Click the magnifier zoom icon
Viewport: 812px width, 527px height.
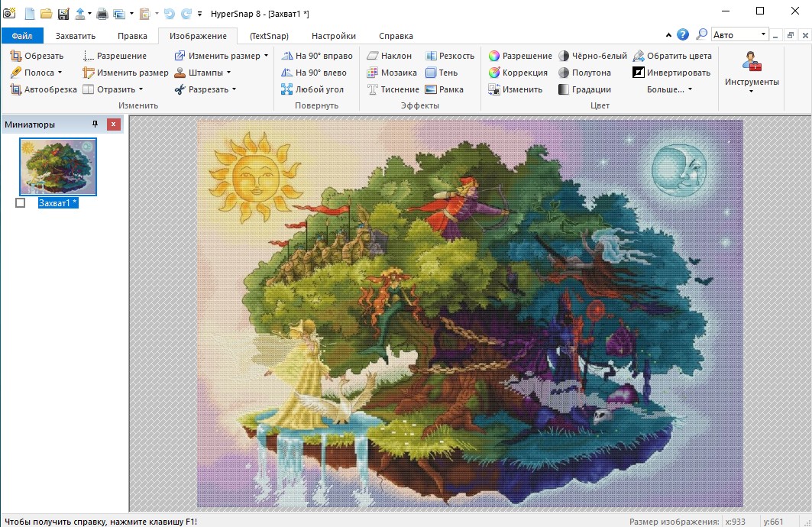click(x=701, y=34)
